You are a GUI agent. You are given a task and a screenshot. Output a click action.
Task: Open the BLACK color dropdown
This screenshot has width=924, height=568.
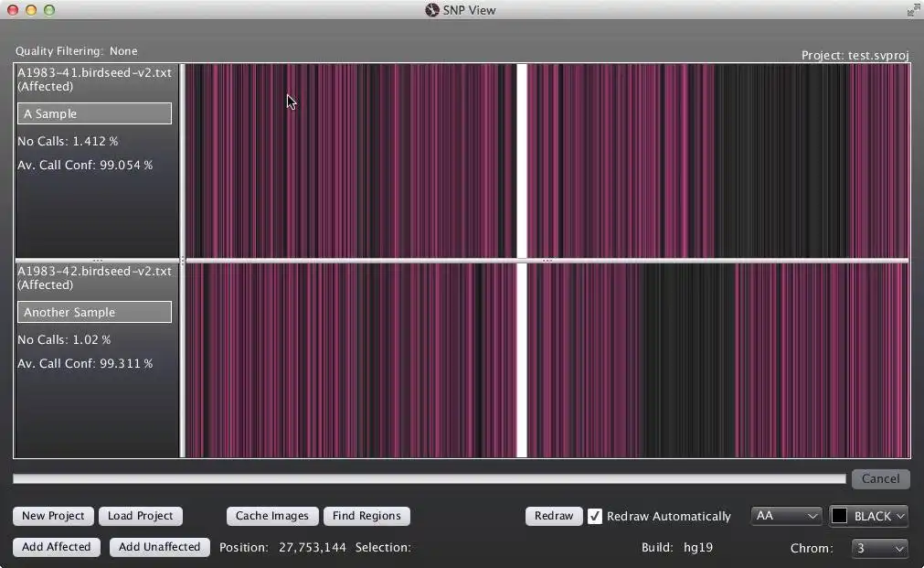click(868, 516)
